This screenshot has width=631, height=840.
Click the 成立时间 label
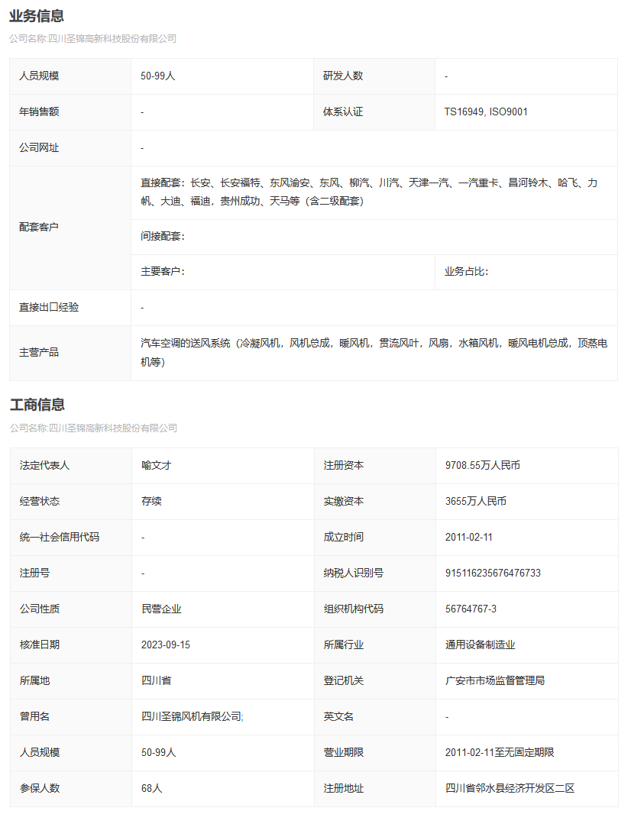[x=344, y=538]
